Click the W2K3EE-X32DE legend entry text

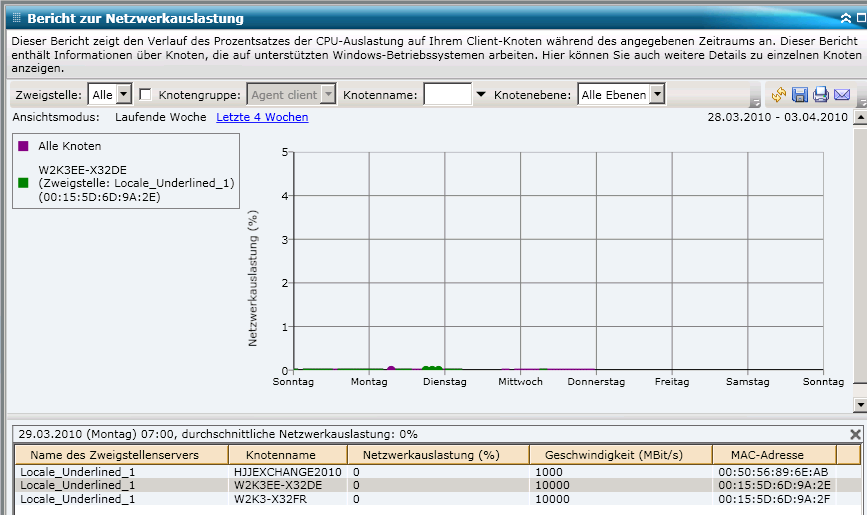(x=136, y=183)
